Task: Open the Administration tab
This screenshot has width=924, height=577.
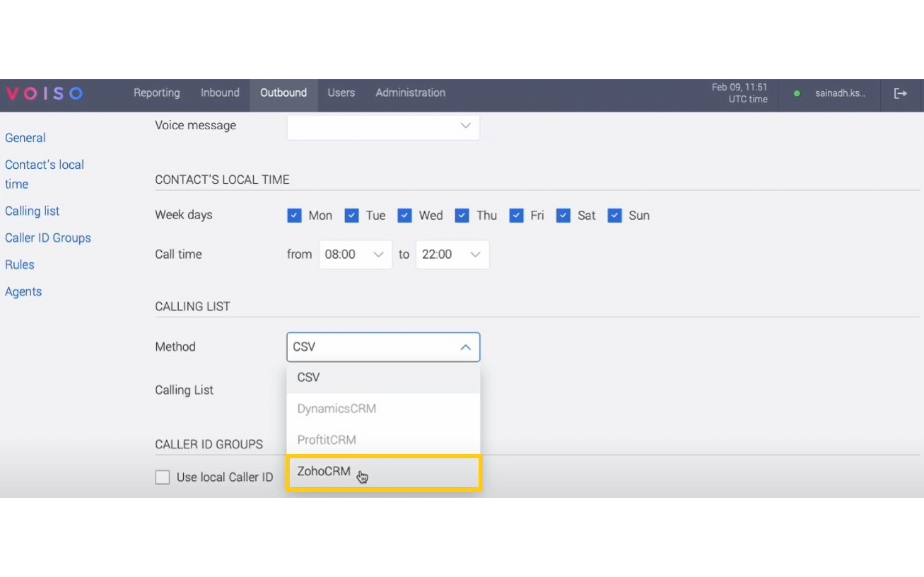Action: [410, 93]
